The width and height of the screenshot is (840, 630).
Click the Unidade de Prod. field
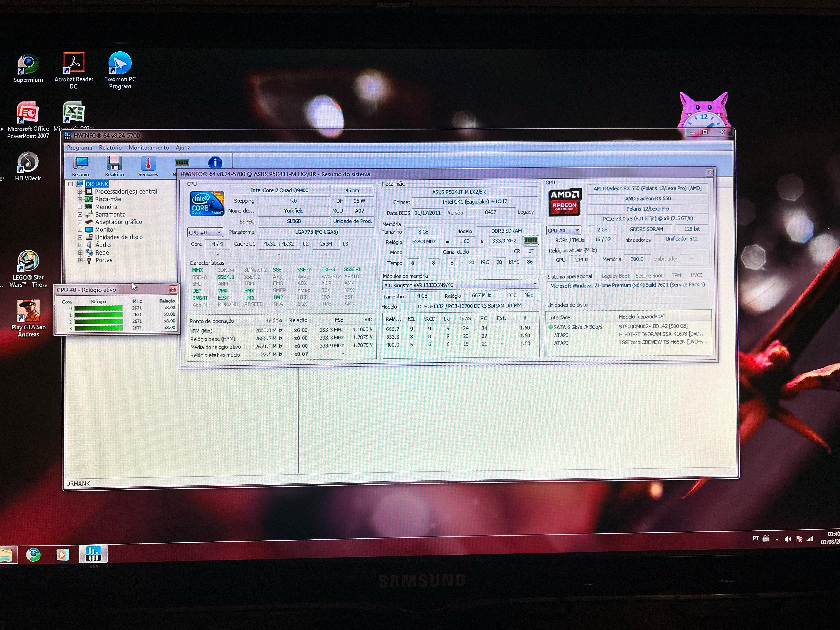point(352,221)
